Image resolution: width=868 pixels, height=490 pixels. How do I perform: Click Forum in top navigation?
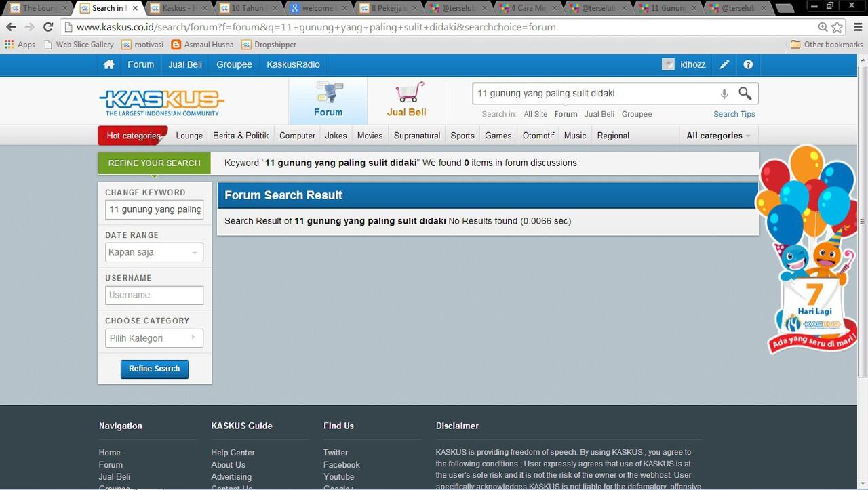141,64
